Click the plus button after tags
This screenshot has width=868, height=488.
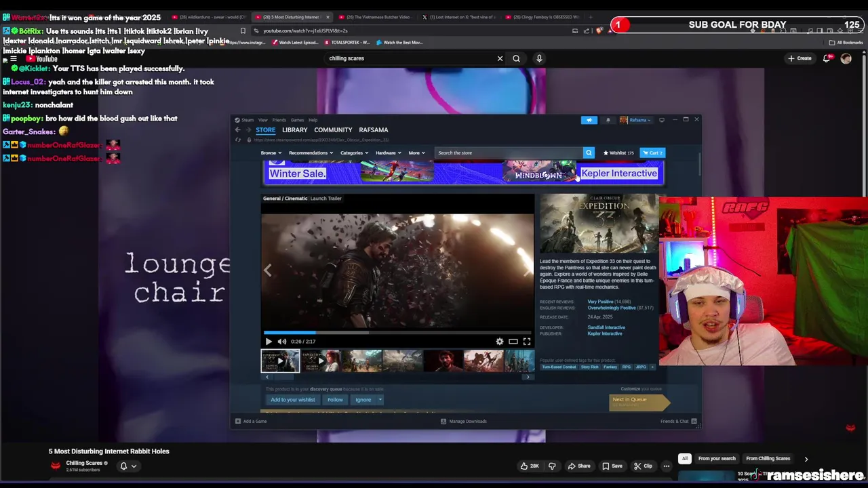point(652,367)
